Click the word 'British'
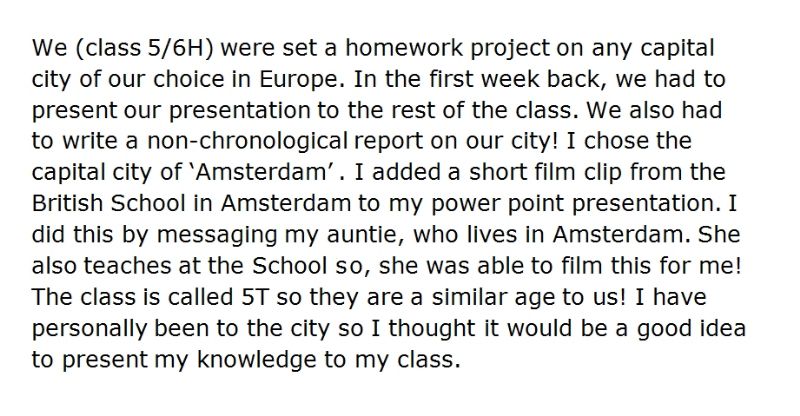The height and width of the screenshot is (416, 800). (x=67, y=203)
